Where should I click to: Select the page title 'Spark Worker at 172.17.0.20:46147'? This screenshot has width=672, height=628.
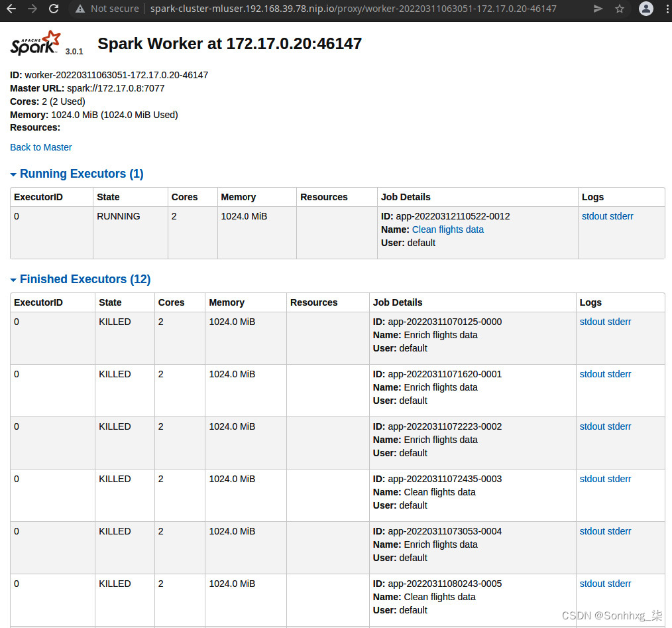230,44
